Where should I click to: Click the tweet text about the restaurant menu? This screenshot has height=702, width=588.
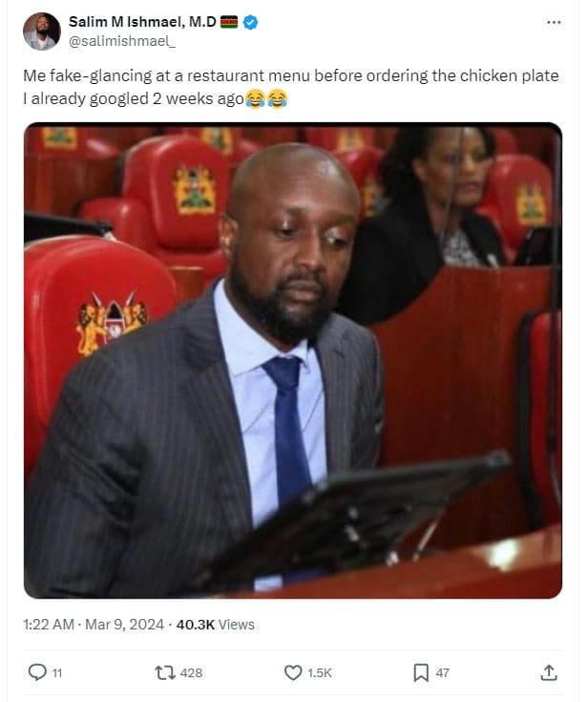[x=291, y=87]
